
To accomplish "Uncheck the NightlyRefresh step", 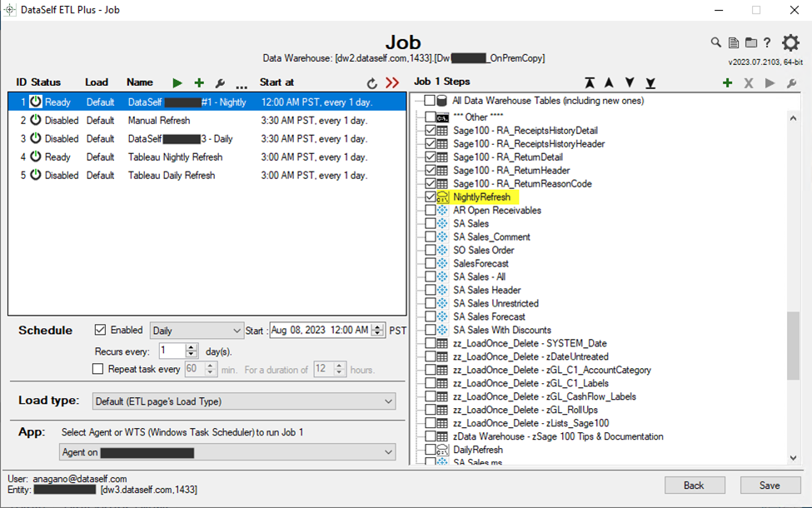I will click(430, 197).
